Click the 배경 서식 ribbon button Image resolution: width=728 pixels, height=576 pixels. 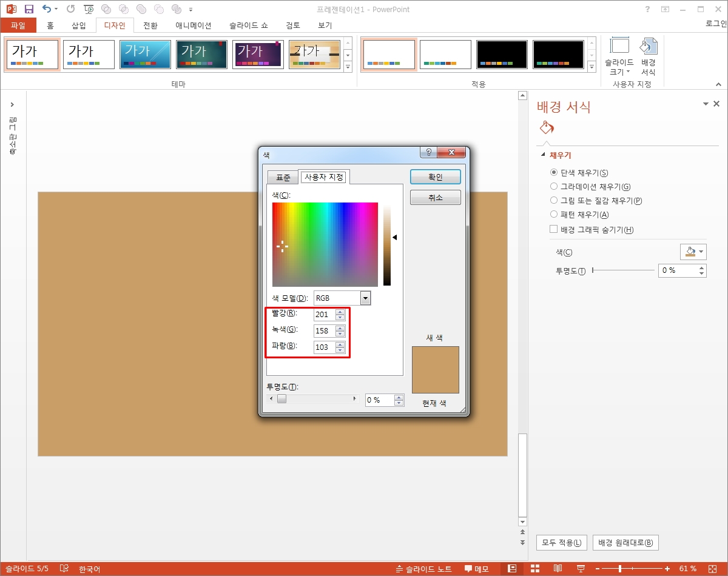tap(649, 56)
